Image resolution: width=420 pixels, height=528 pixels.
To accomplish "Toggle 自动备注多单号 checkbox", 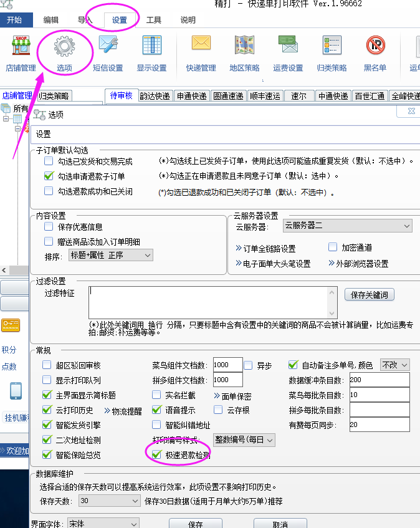I will point(293,365).
